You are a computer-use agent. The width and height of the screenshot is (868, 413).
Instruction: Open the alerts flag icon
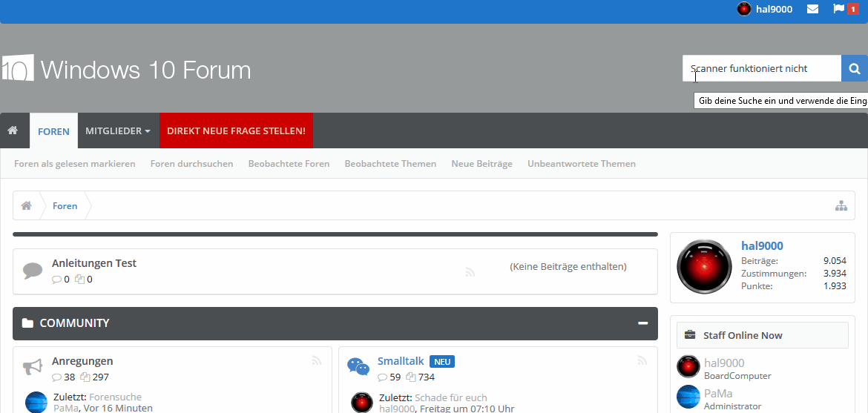point(838,9)
